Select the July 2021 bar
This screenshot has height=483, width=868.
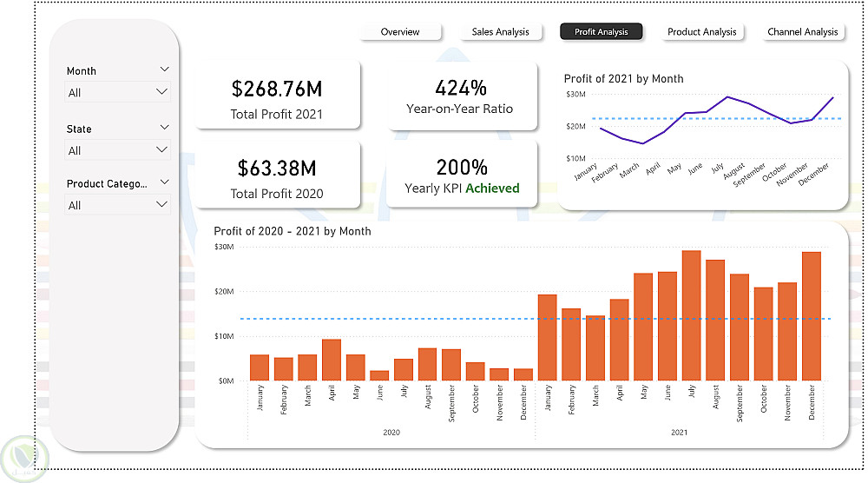click(x=692, y=315)
